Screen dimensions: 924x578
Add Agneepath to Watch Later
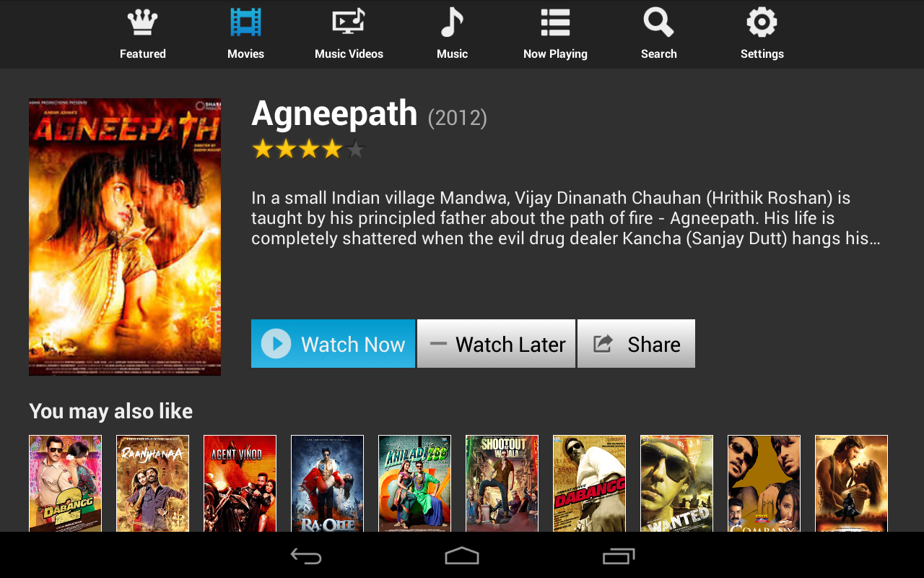pos(496,344)
